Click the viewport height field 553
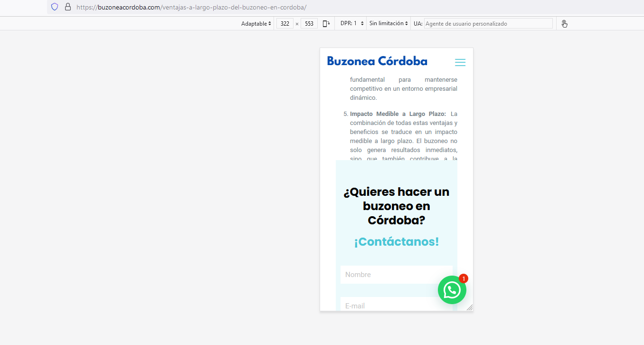The height and width of the screenshot is (345, 644). (309, 23)
